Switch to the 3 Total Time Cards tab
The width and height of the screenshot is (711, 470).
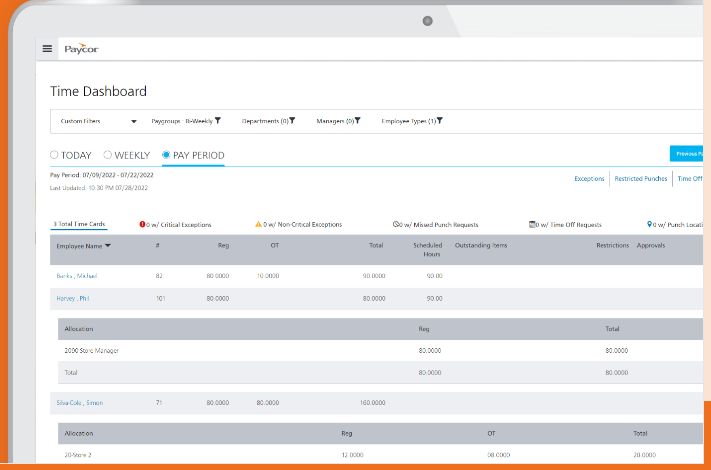point(80,225)
